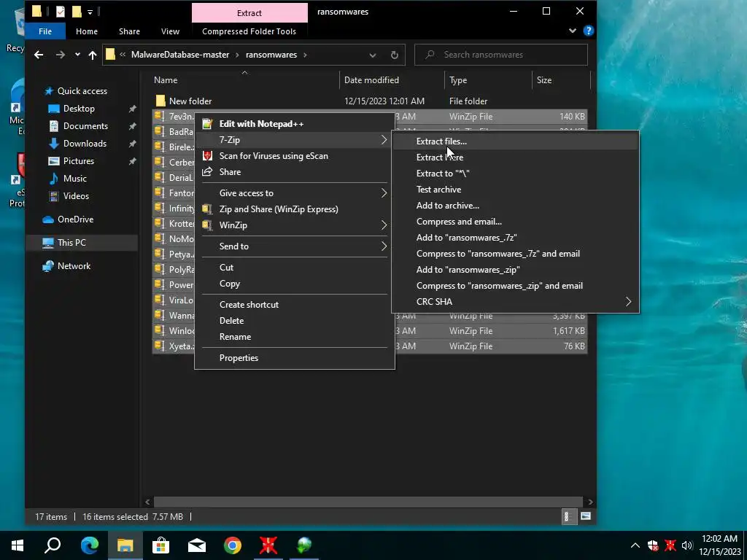Expand Give access to submenu
747x560 pixels.
[295, 193]
